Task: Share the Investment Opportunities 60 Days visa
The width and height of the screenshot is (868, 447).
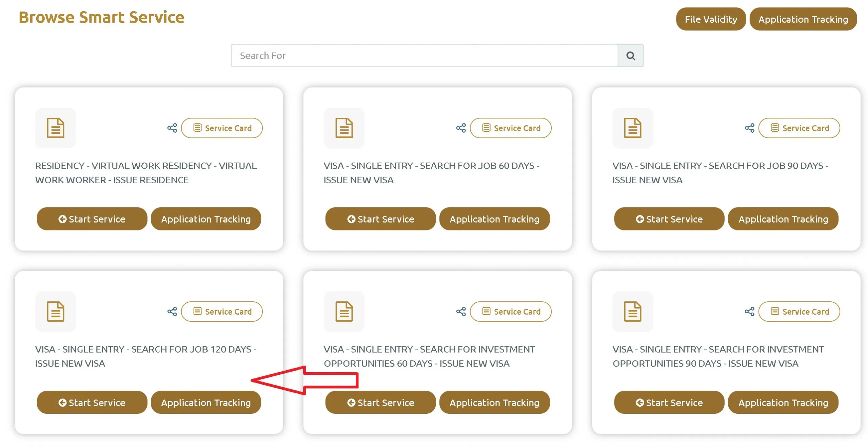Action: pyautogui.click(x=460, y=311)
